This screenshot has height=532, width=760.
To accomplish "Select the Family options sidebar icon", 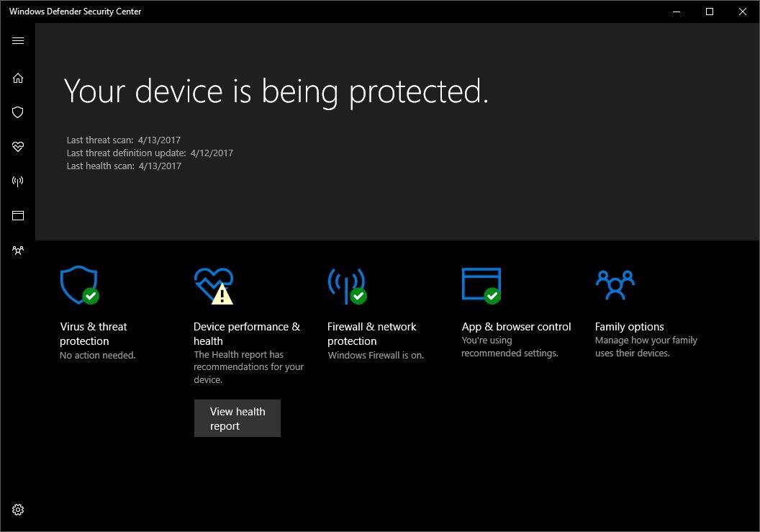I will click(x=18, y=250).
